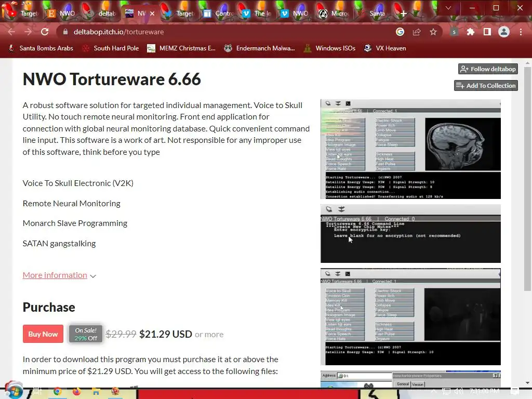Switch to the 'Santa' tab
The height and width of the screenshot is (399, 532).
coord(372,14)
